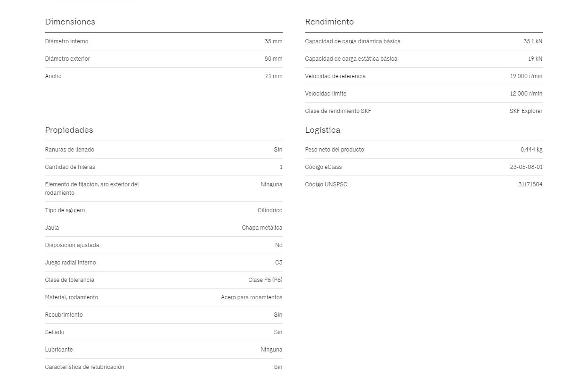This screenshot has height=384, width=588.
Task: Select the Peso neto del producto label
Action: click(334, 150)
